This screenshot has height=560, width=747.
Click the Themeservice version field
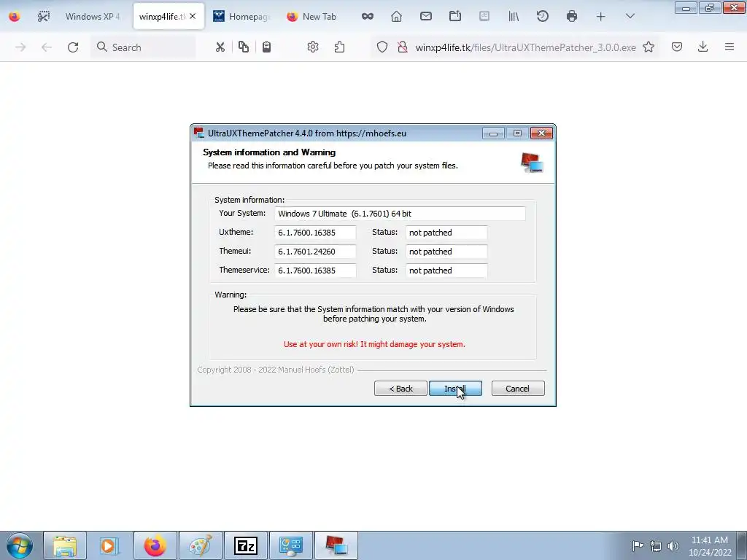(x=315, y=271)
